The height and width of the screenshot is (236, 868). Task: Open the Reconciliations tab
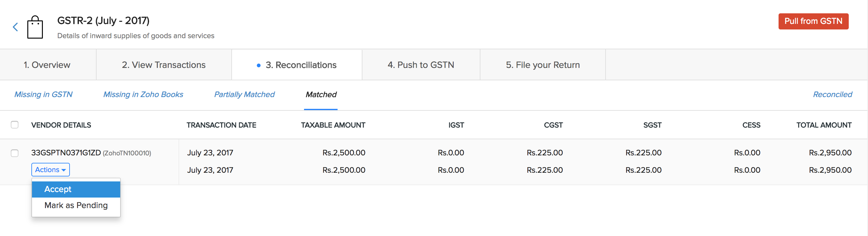(x=301, y=65)
